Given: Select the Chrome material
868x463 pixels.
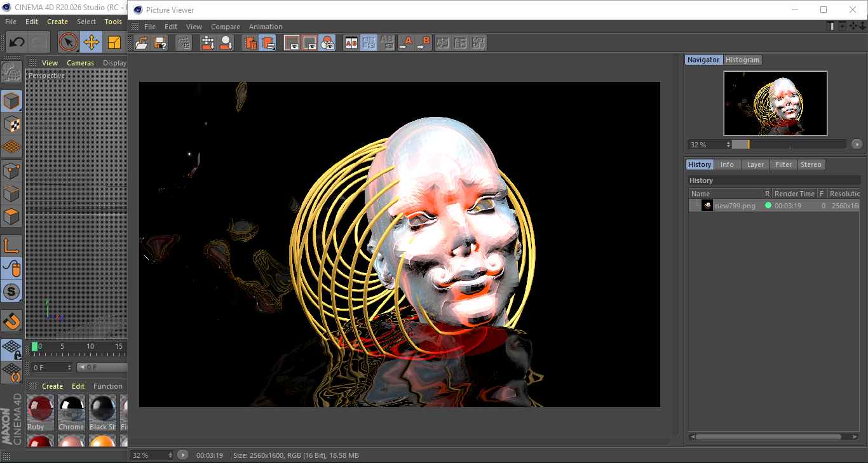Looking at the screenshot, I should pyautogui.click(x=71, y=413).
